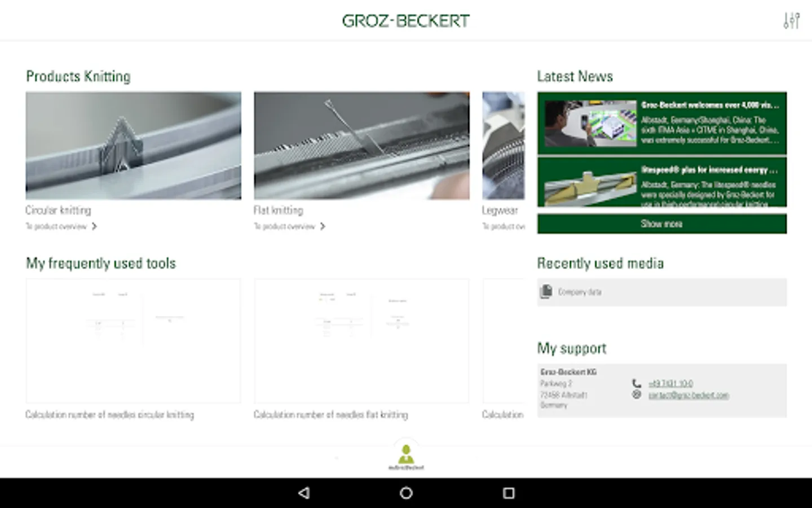Viewport: 812px width, 508px height.
Task: Tap the Android recent apps button
Action: 509,493
